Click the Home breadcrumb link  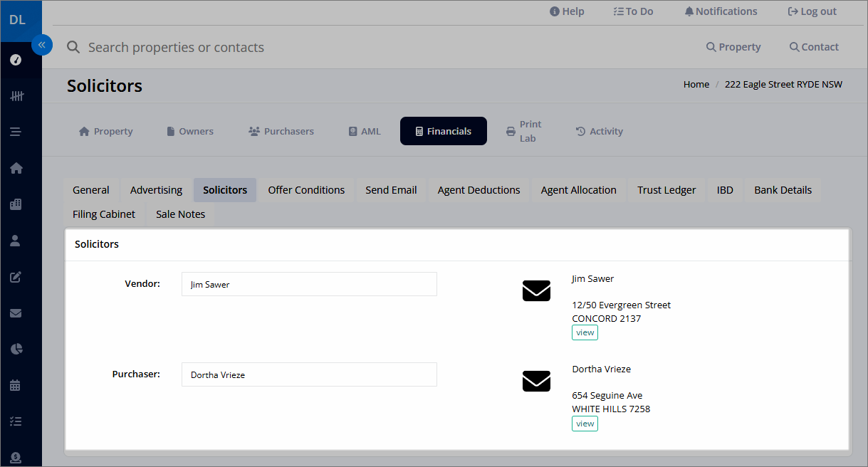pos(696,84)
